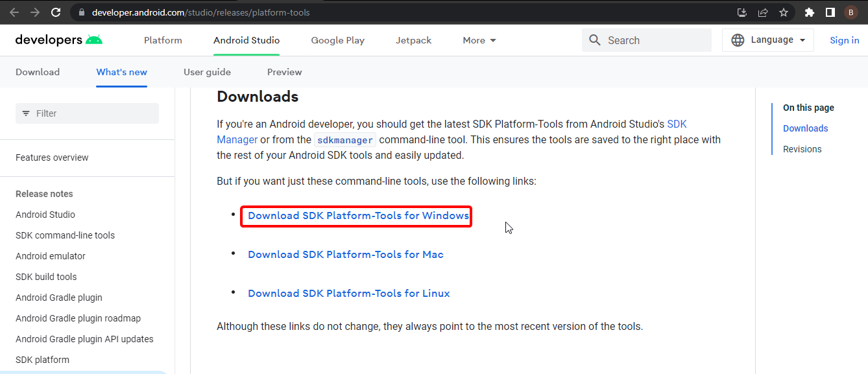Select the Jetpack navigation tab

pyautogui.click(x=413, y=40)
